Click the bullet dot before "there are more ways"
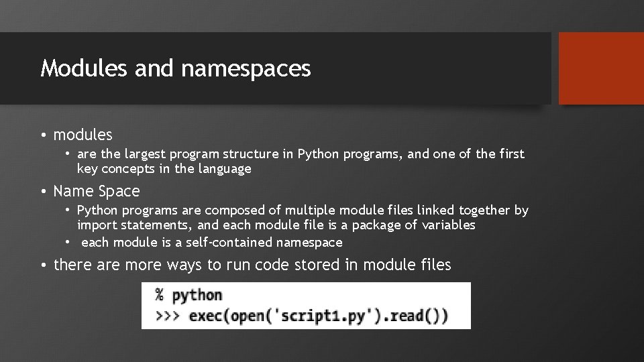644x362 pixels. [43, 265]
